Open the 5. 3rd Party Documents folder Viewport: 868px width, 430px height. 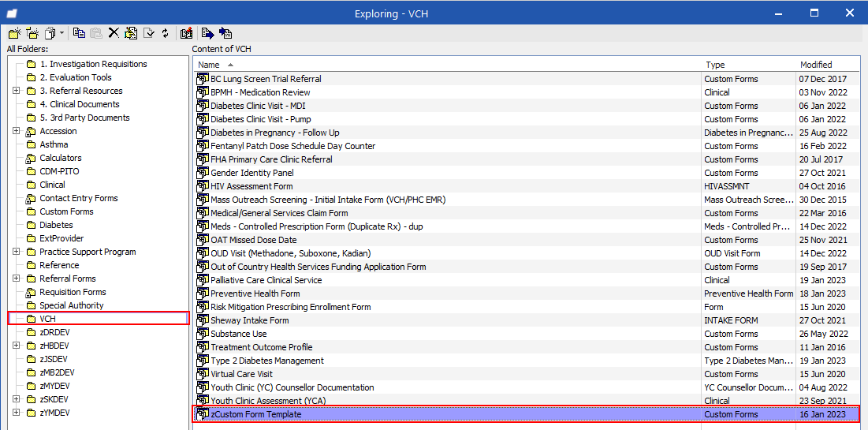[84, 118]
